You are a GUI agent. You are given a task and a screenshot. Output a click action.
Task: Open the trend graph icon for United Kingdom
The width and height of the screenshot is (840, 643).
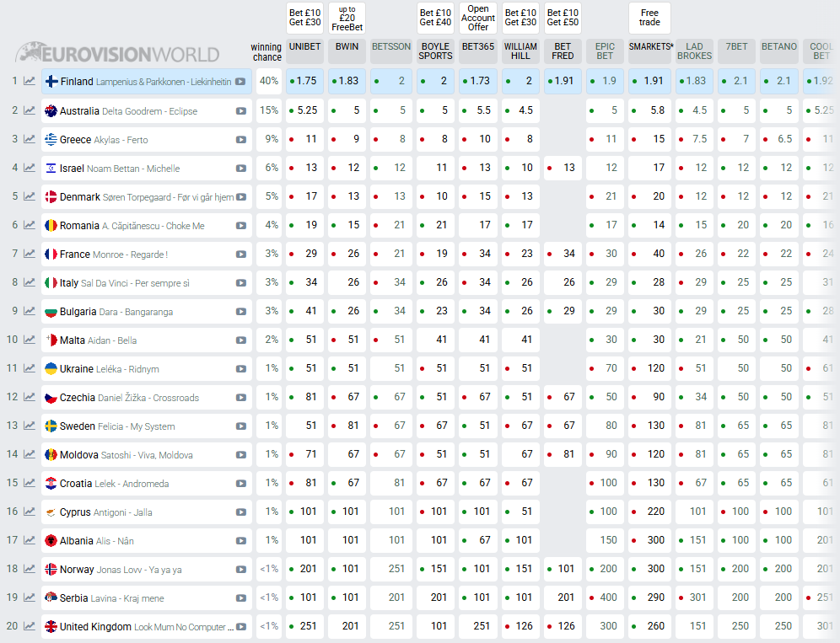30,626
